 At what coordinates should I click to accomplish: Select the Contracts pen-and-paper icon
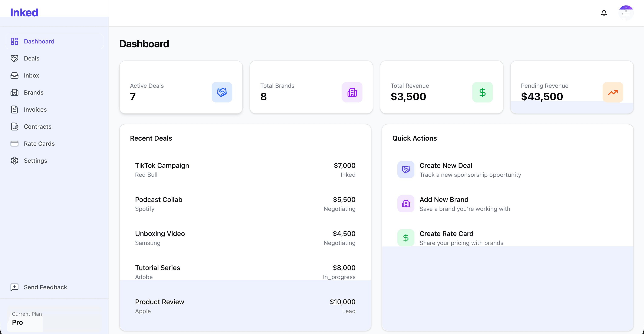[x=14, y=127]
